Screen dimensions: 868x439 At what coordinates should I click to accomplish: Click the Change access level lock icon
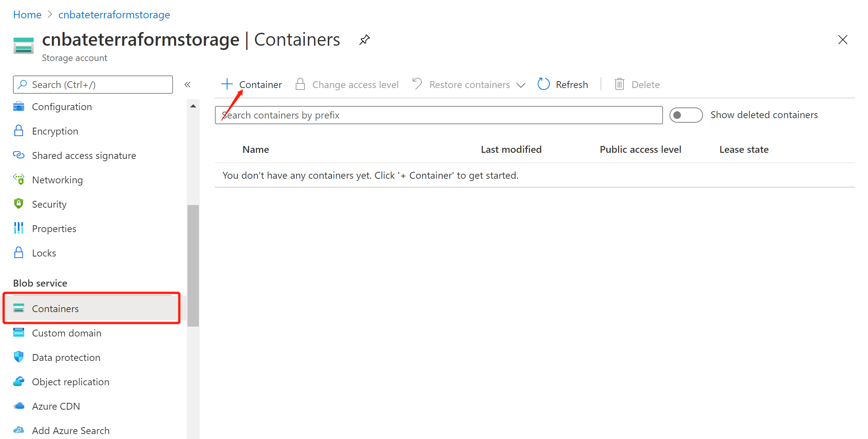300,84
